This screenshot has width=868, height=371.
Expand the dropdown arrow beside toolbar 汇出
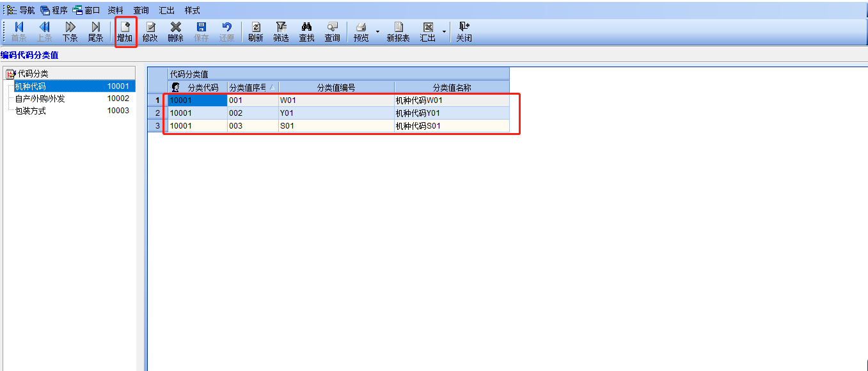444,32
